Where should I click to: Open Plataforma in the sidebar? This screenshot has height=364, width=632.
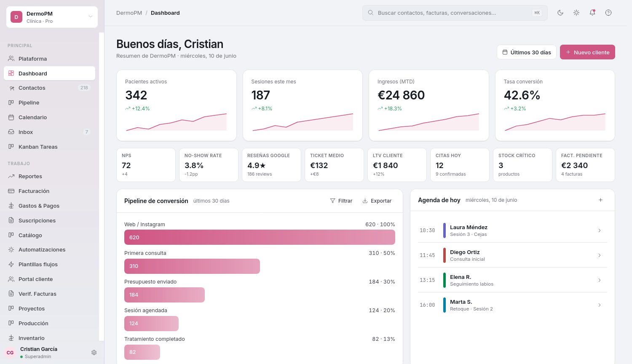pyautogui.click(x=49, y=59)
